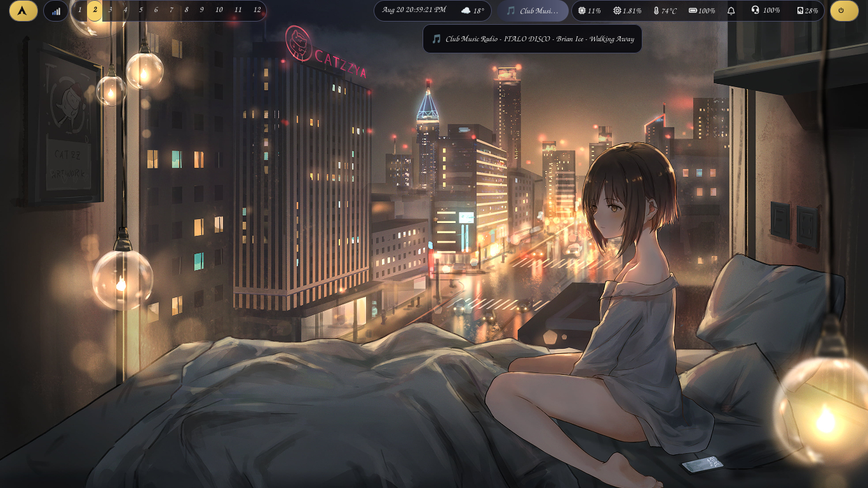
Task: Click the memory chip icon at 1.81%
Action: pos(617,11)
